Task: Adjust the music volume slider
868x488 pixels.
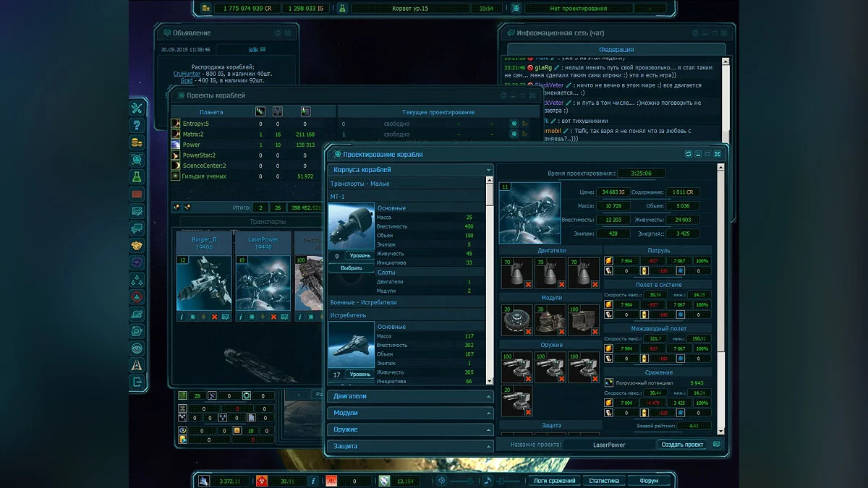Action: pyautogui.click(x=509, y=480)
